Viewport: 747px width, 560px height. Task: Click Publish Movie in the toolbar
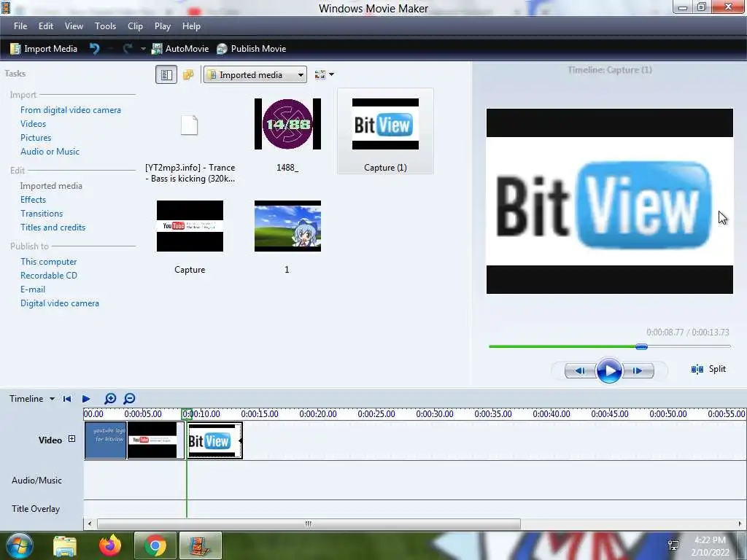point(251,49)
